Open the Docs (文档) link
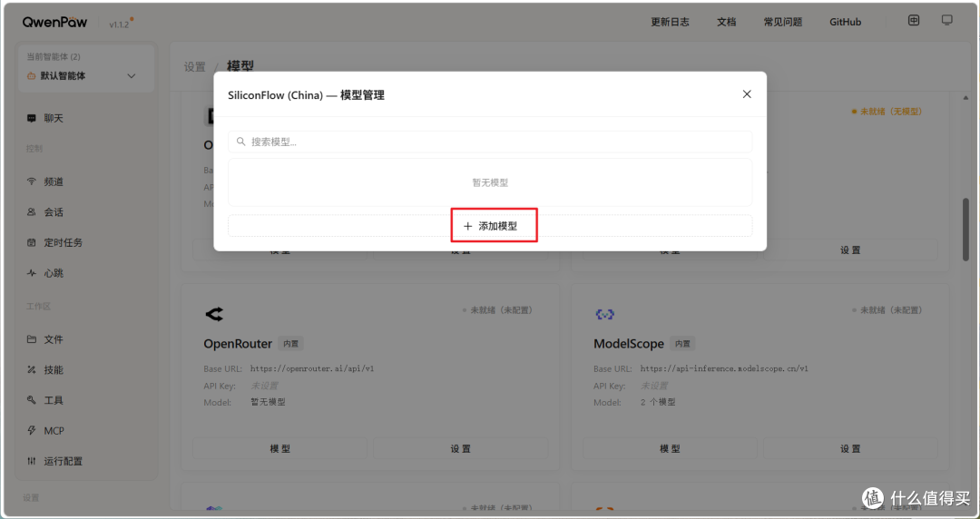Viewport: 980px width, 519px height. (x=726, y=22)
